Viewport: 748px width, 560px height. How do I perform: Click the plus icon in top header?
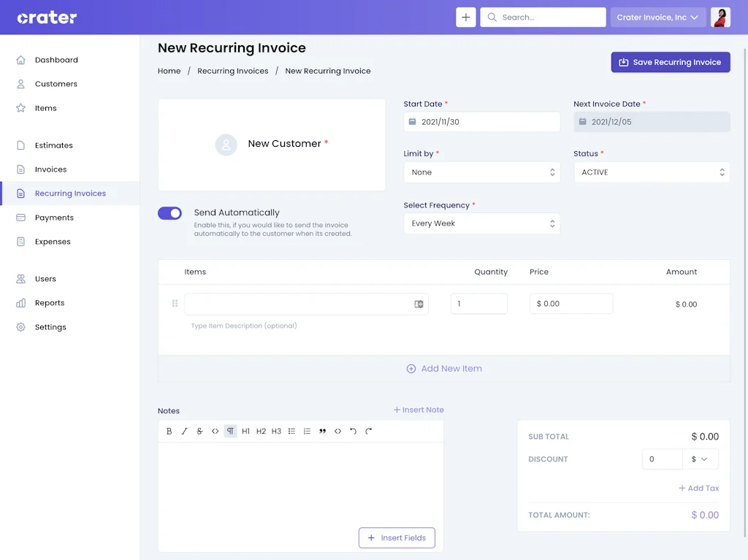(x=466, y=18)
